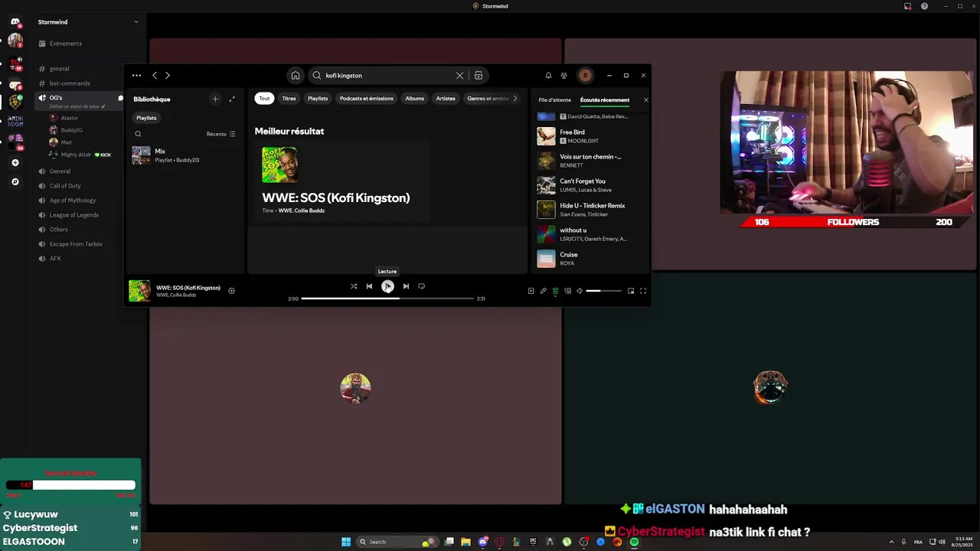Join Age of Mythology voice channel

(73, 201)
